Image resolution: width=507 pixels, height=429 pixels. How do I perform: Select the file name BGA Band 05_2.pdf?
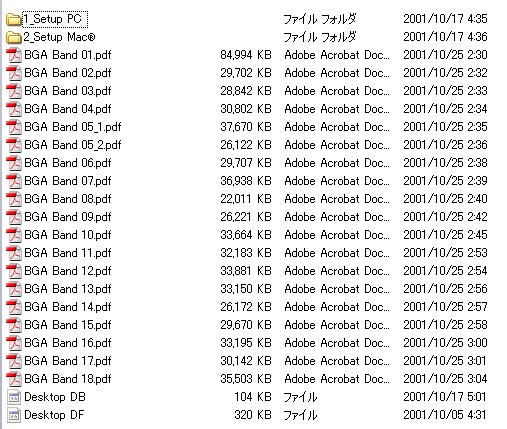73,145
